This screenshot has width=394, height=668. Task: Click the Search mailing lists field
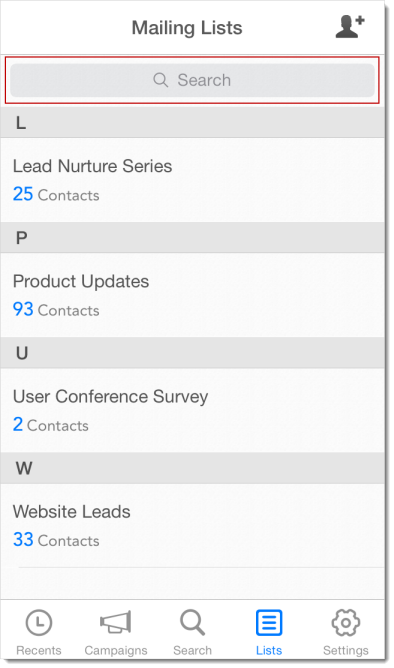point(192,80)
